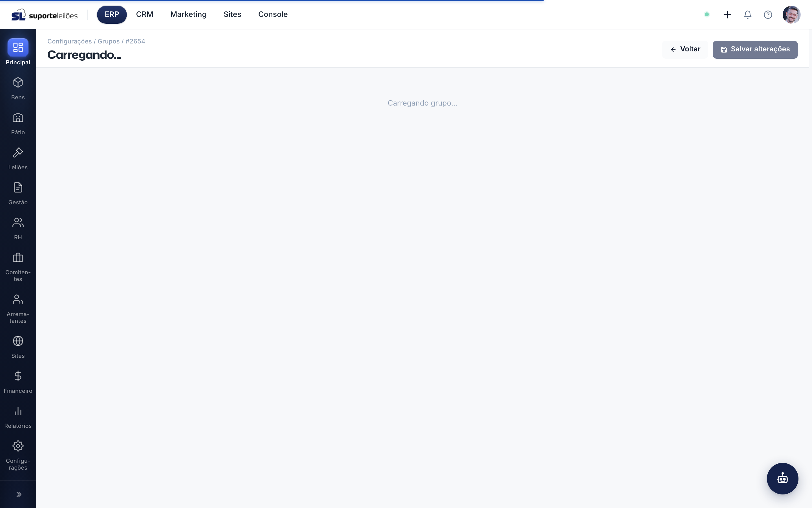Open the chatbot assistant floating button
The image size is (812, 508).
coord(782,478)
